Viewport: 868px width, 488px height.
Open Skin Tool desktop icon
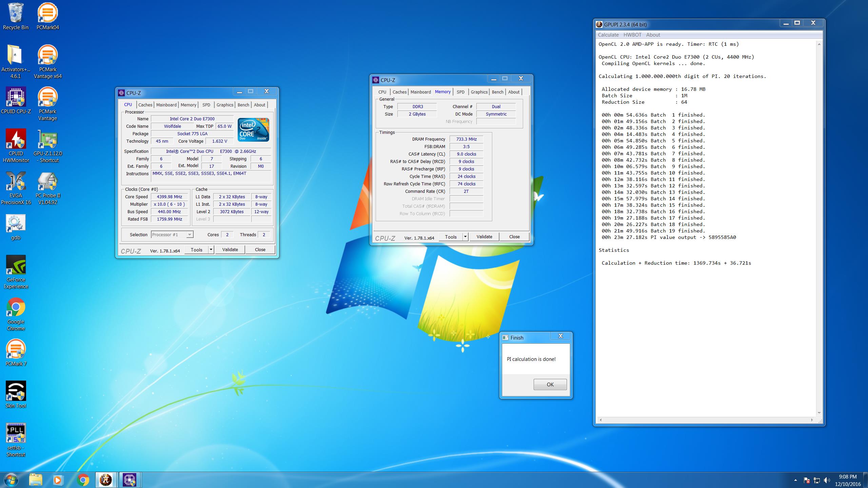coord(16,395)
